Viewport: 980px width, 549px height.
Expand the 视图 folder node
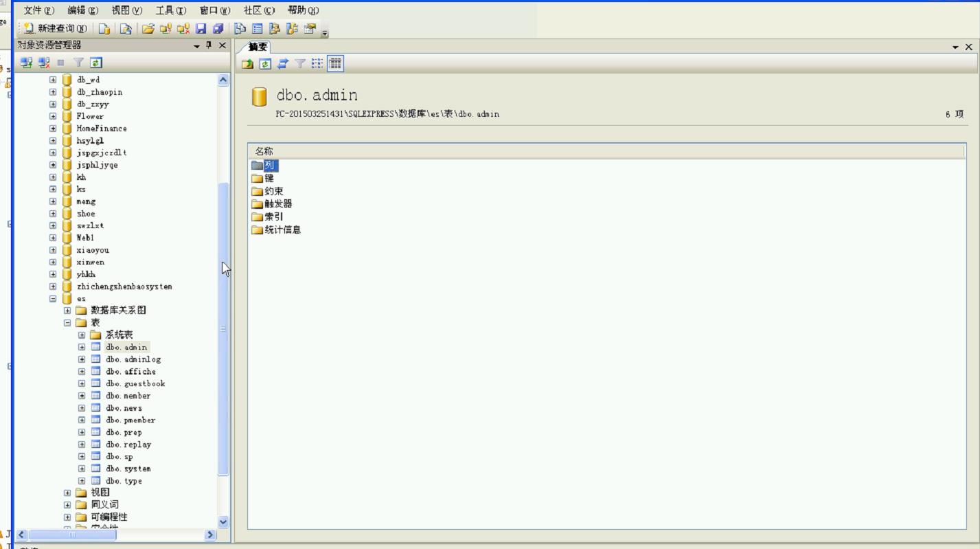[67, 493]
